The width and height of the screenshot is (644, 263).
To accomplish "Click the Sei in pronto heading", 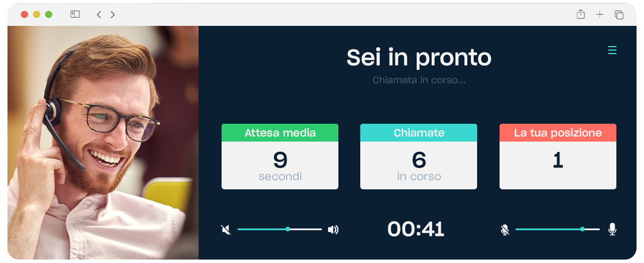I will 419,58.
